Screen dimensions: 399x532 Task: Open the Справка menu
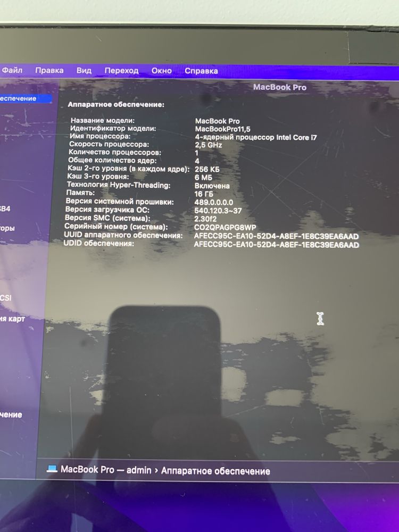[201, 71]
